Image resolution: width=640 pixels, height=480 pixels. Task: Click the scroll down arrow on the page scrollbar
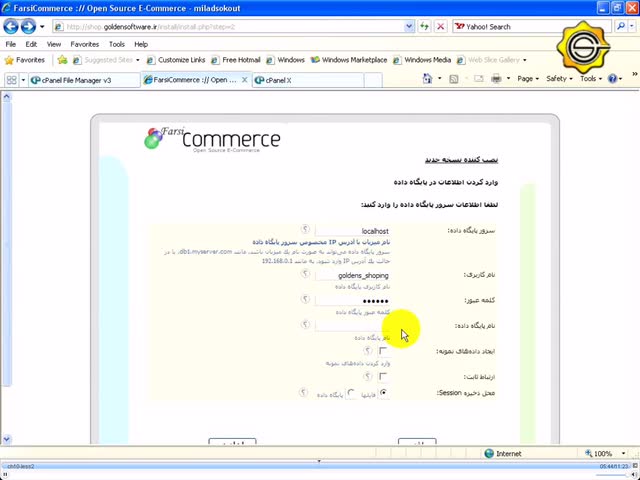coord(6,439)
